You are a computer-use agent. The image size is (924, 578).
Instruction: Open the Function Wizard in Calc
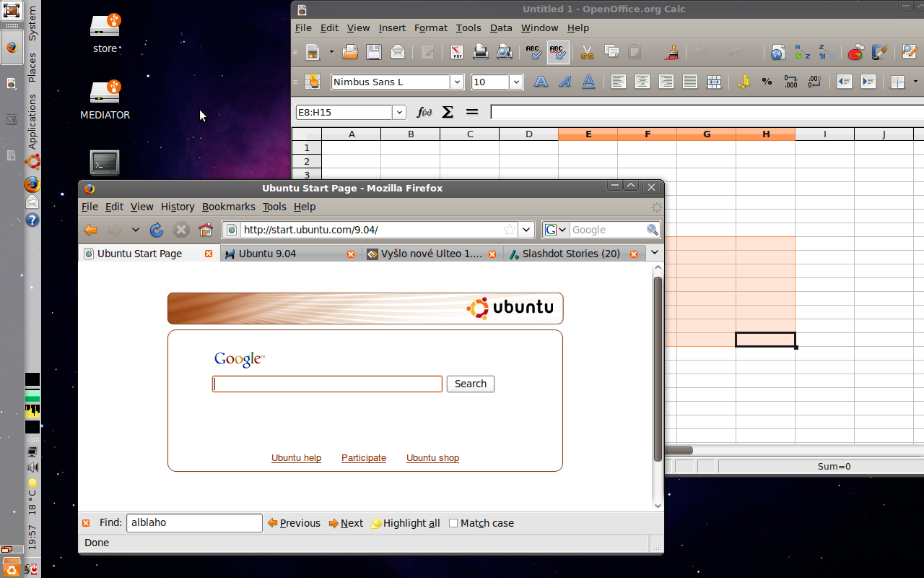pos(424,112)
